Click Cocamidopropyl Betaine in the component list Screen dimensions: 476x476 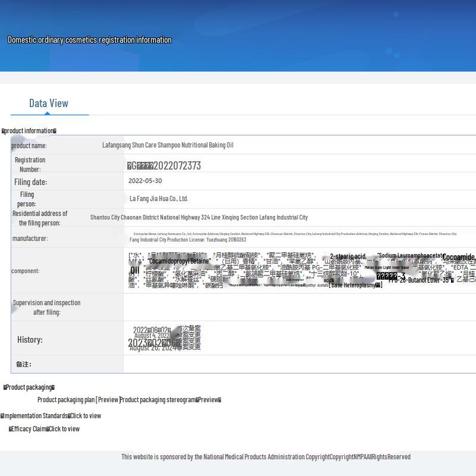click(178, 261)
